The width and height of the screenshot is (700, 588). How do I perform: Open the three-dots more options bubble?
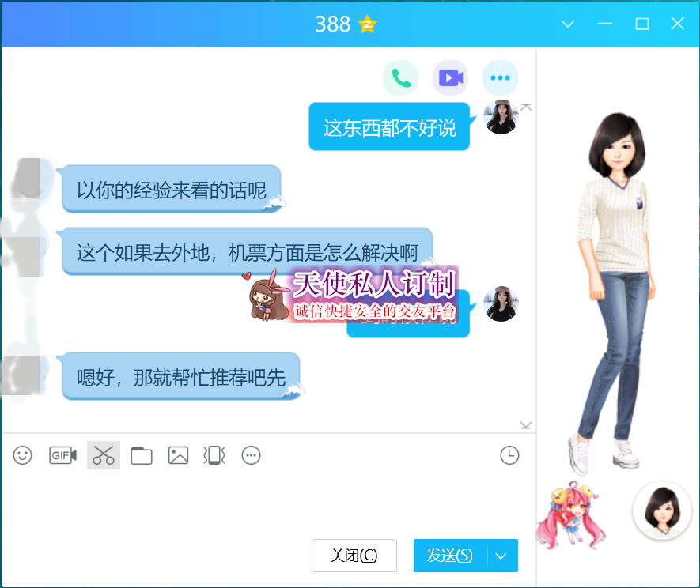tap(500, 77)
